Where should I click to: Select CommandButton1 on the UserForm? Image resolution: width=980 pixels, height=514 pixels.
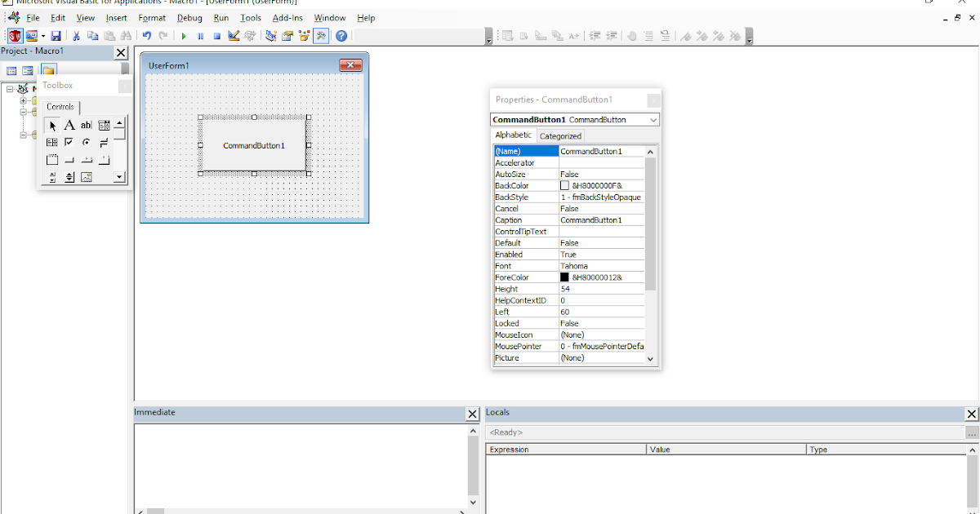pos(253,147)
